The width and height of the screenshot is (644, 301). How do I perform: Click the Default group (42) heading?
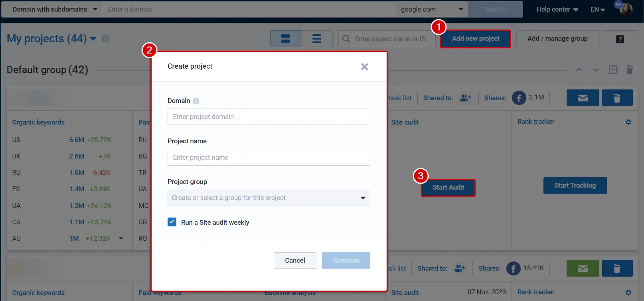pos(47,69)
